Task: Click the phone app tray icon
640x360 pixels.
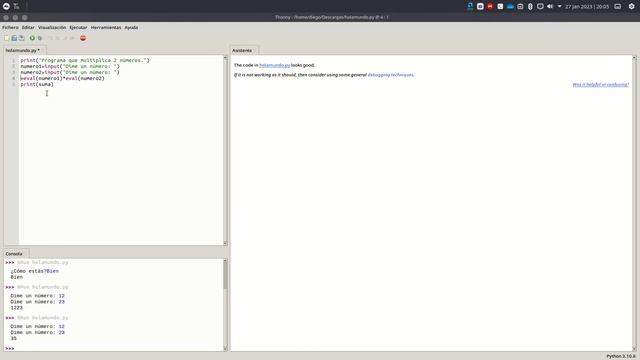Action: click(x=500, y=6)
